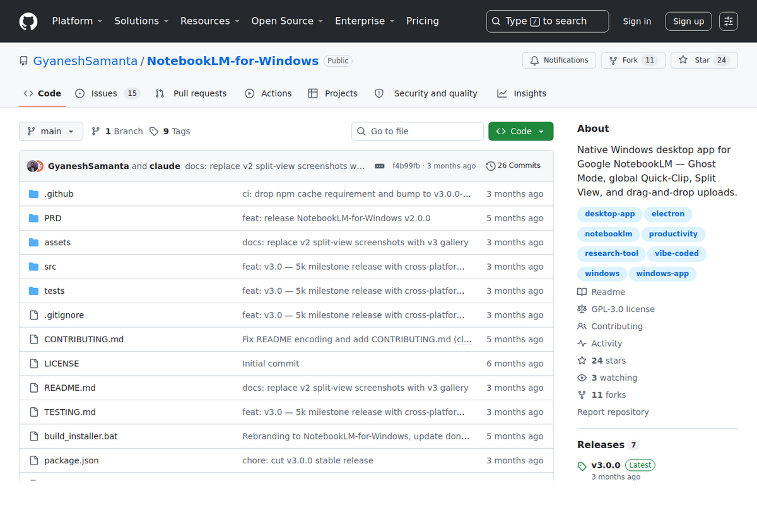
Task: Open the Insights tab
Action: point(522,93)
